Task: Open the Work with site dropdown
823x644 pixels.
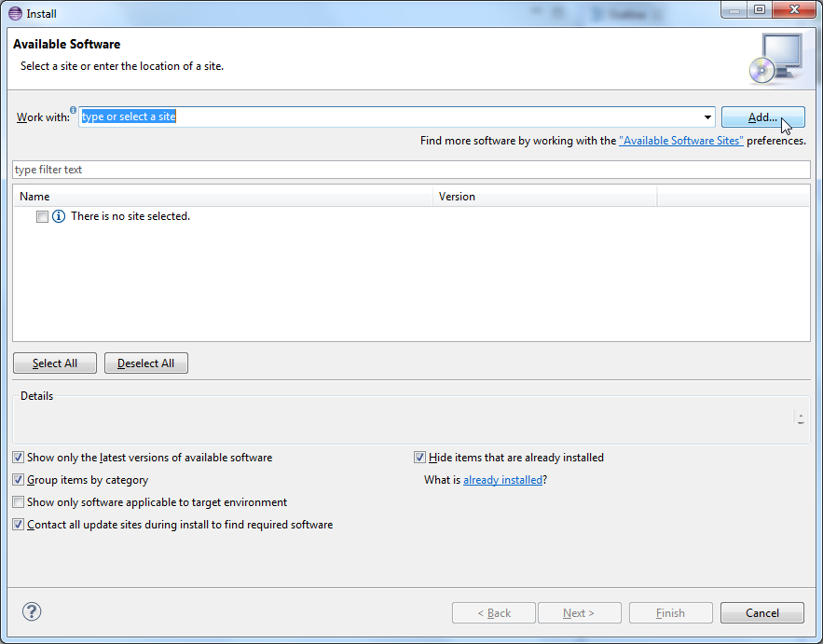Action: click(x=707, y=117)
